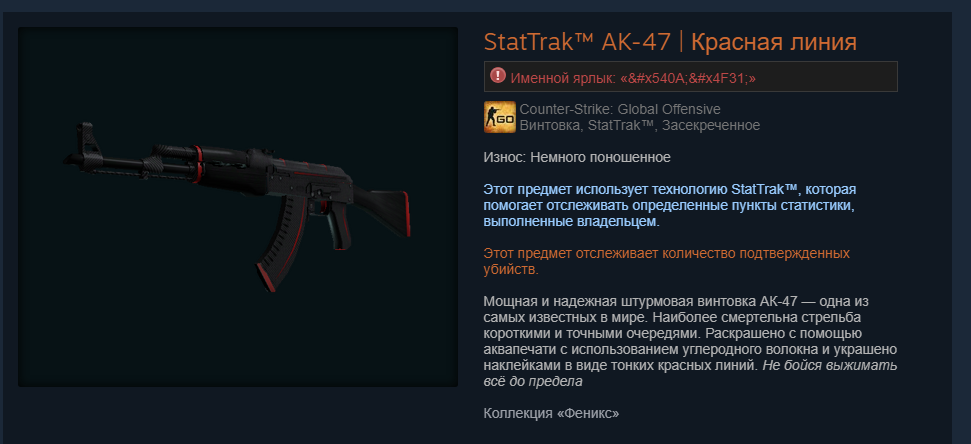Click the "StatTrak™ AK-47" part of the title

click(x=577, y=43)
